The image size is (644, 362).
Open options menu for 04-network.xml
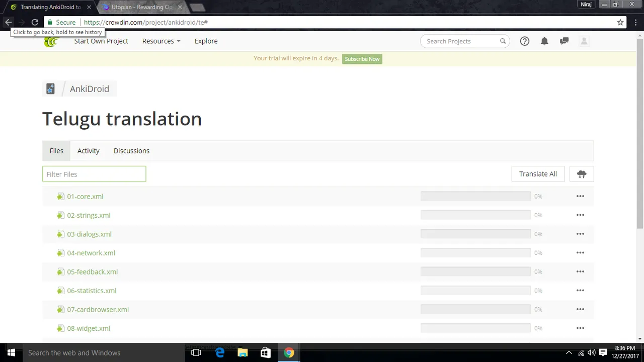click(580, 253)
